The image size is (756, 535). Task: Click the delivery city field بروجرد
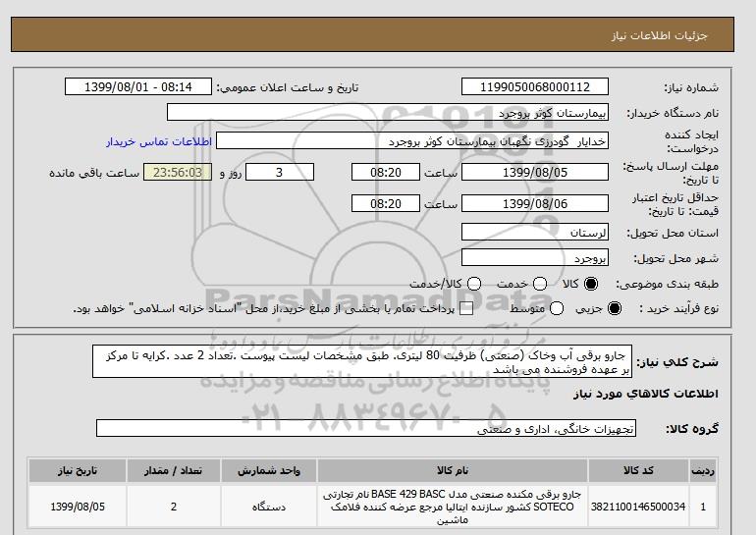(535, 258)
